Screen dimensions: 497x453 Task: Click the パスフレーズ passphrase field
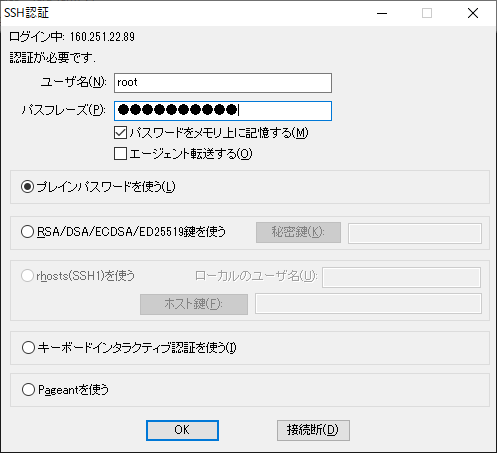[223, 111]
